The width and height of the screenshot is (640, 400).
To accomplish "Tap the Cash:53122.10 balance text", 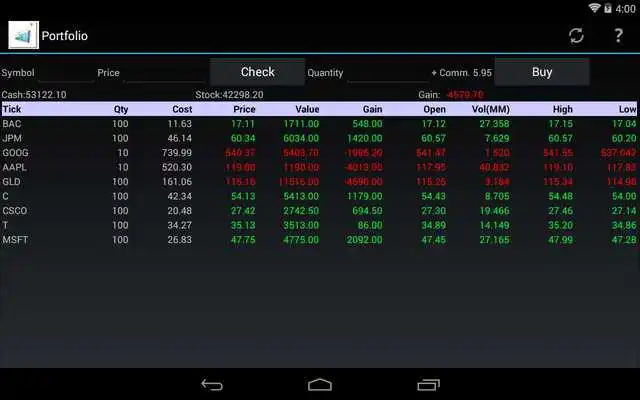I will pyautogui.click(x=34, y=95).
